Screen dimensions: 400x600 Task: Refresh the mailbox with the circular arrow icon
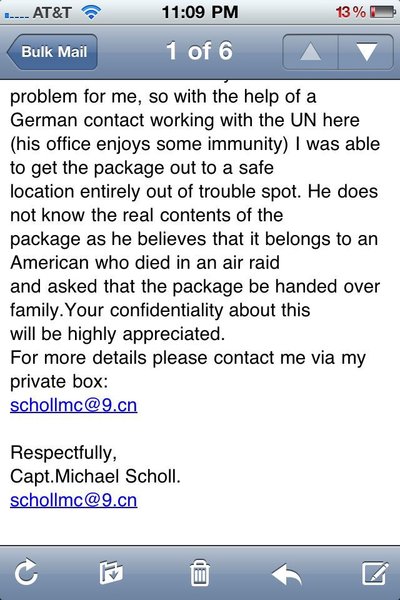pyautogui.click(x=26, y=572)
